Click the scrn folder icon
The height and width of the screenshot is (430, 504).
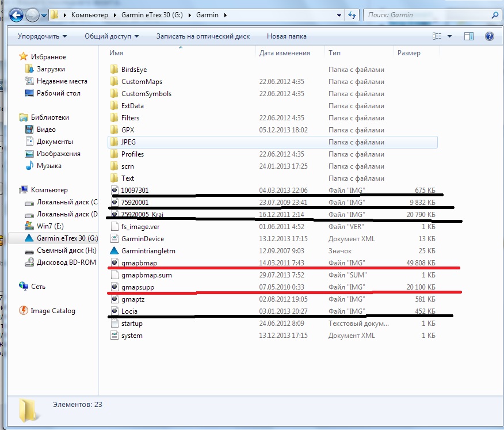[114, 166]
